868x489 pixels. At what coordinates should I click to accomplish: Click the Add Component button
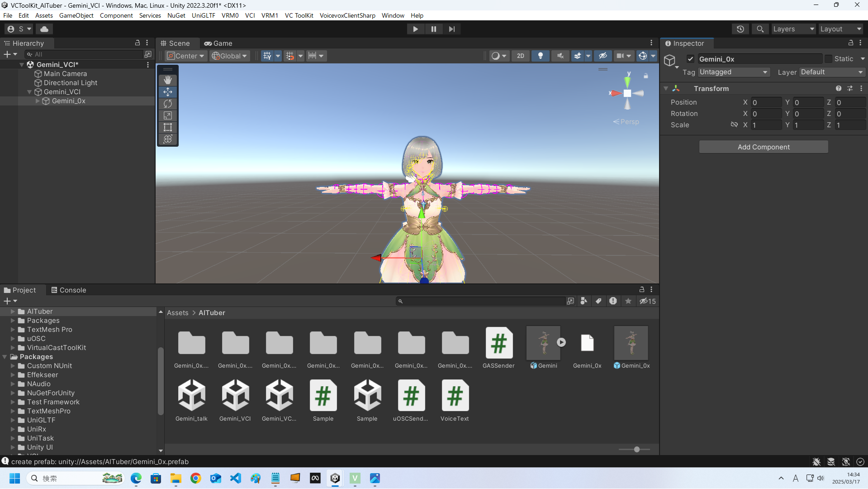pyautogui.click(x=764, y=147)
